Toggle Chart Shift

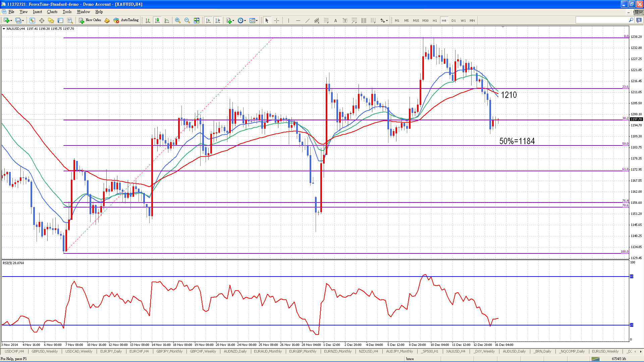click(x=218, y=20)
